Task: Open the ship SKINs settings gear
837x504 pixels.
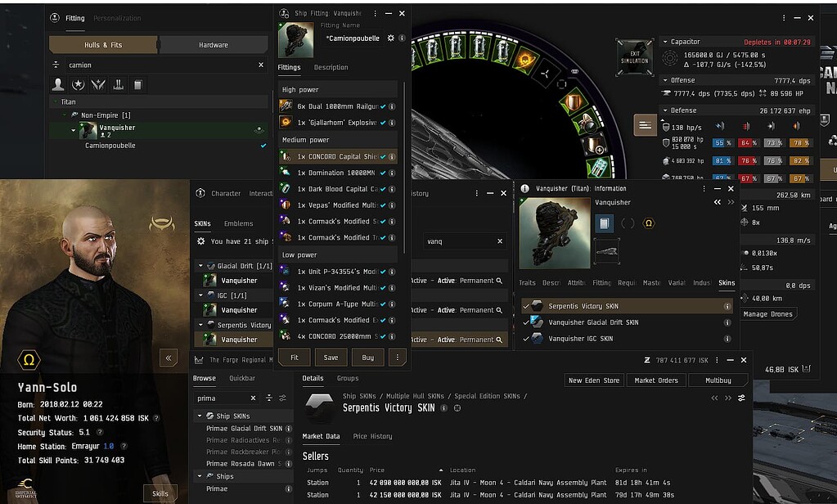Action: click(201, 241)
